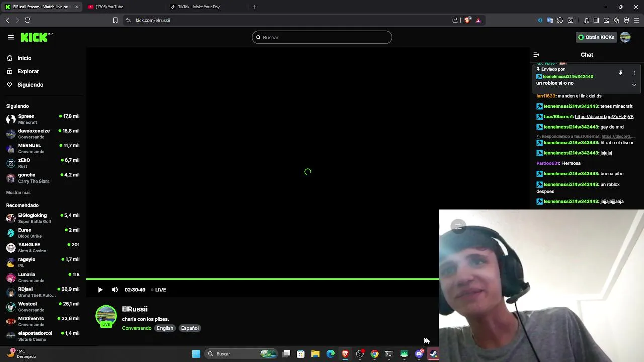Open browser main menu
644x362 pixels.
point(636,20)
